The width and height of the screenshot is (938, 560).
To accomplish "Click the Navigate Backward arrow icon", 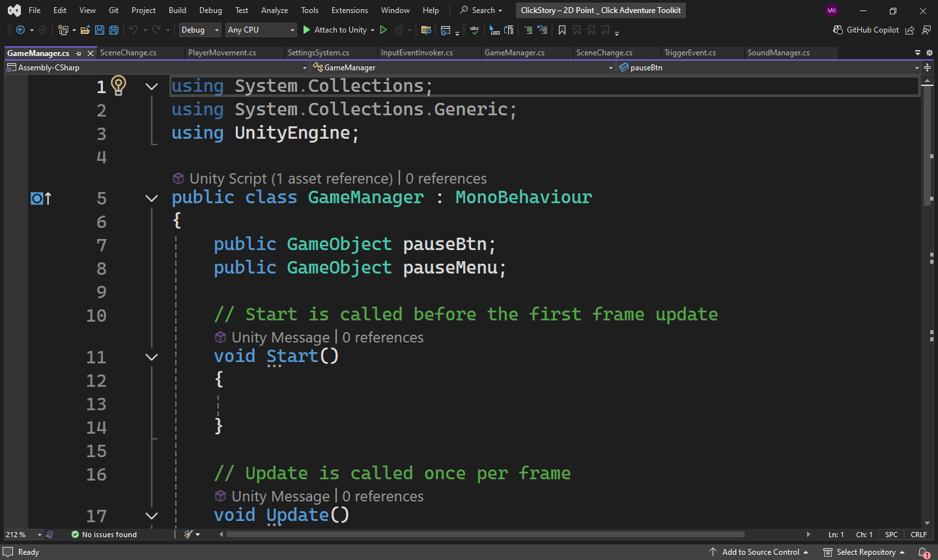I will (21, 30).
